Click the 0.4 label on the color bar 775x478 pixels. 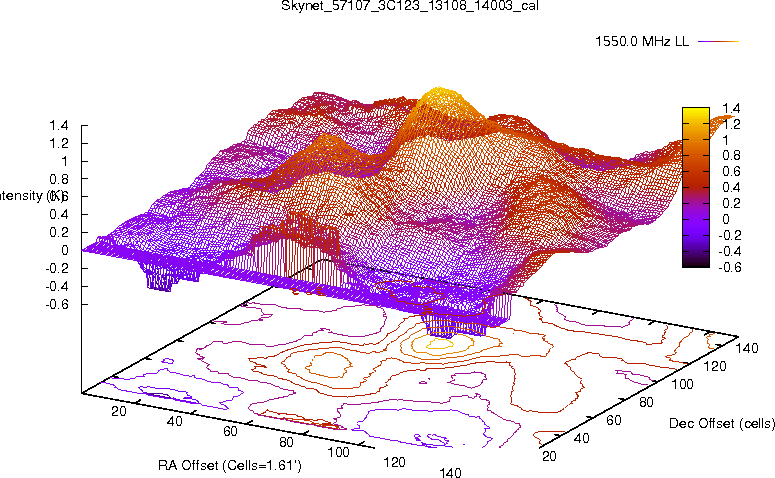click(x=731, y=187)
